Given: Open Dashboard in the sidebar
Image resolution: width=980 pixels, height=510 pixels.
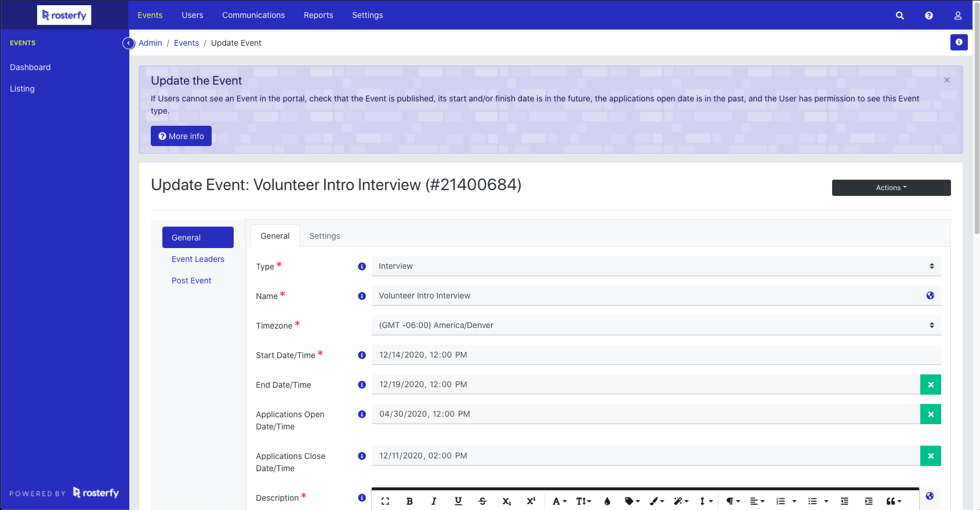Looking at the screenshot, I should pyautogui.click(x=30, y=67).
